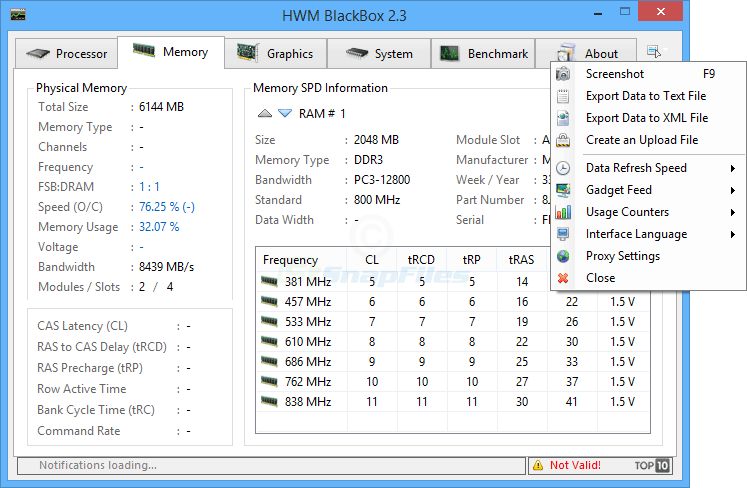This screenshot has width=747, height=488.
Task: Switch to the System tab
Action: pos(379,53)
